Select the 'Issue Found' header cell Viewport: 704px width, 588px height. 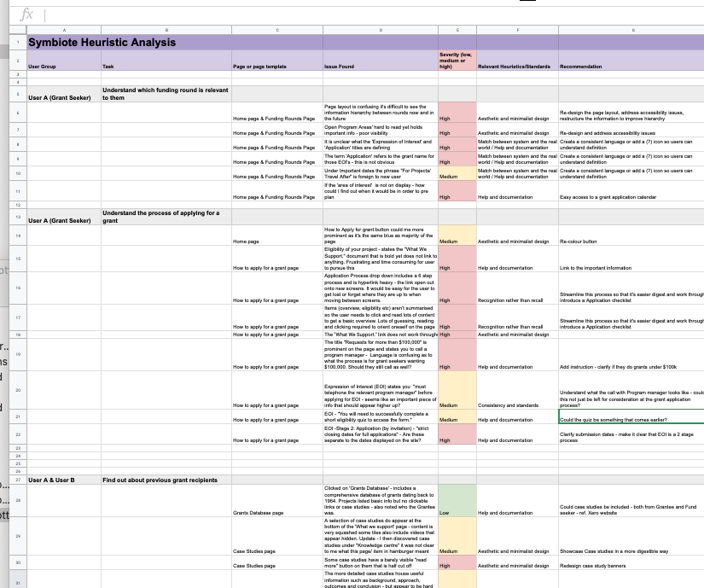tap(381, 60)
